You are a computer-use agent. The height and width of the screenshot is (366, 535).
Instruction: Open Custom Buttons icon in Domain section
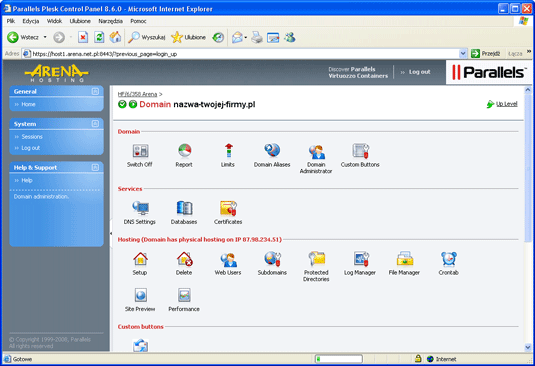point(360,151)
